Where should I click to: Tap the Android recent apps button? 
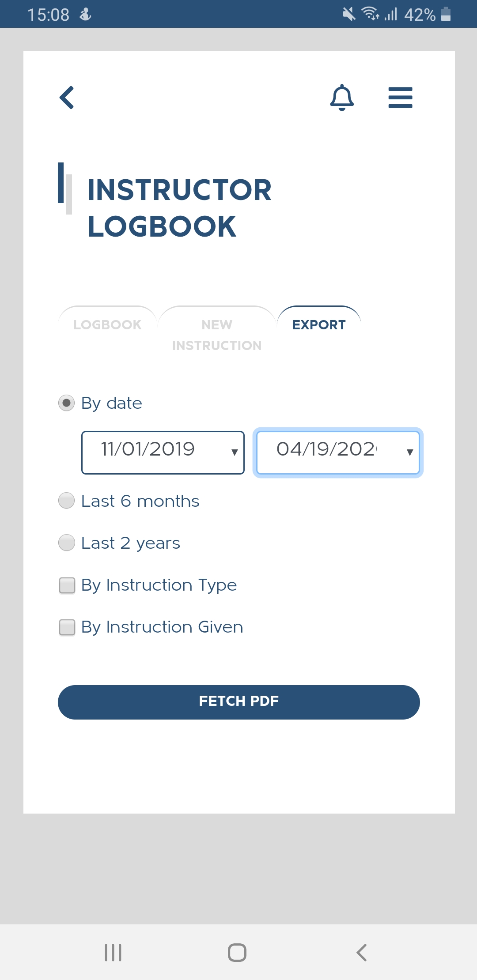click(x=113, y=952)
